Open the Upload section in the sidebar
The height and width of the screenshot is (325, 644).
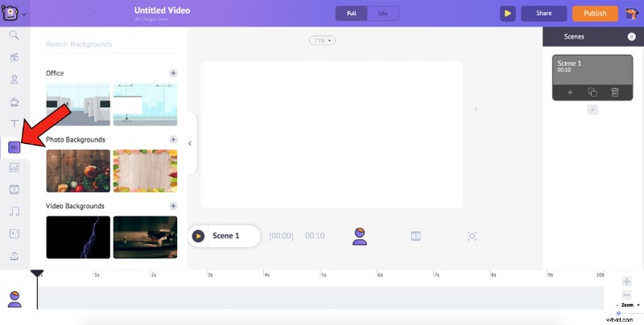point(14,256)
